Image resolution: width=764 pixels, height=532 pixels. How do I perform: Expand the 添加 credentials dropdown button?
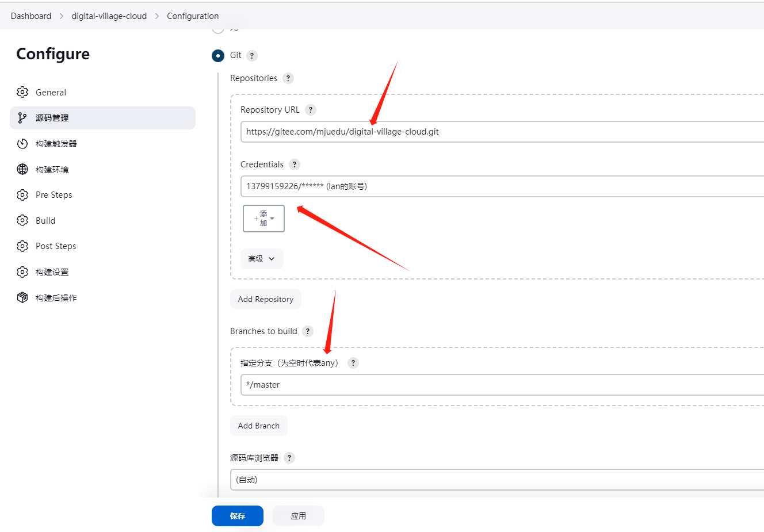[x=263, y=219]
